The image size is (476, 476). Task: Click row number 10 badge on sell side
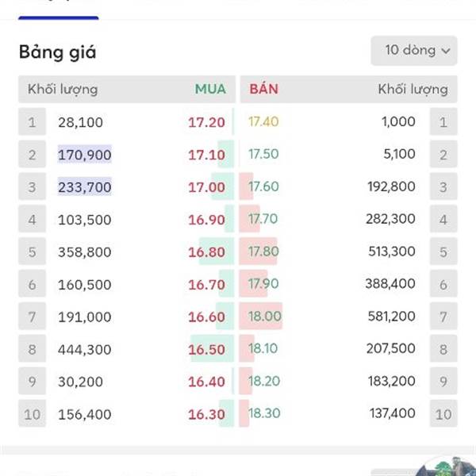443,413
